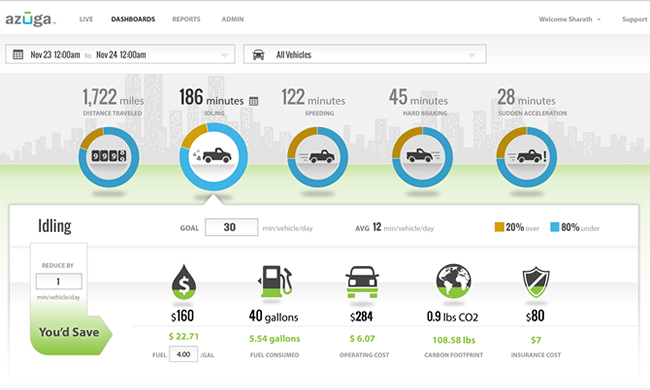The width and height of the screenshot is (650, 390).
Task: Click the Idling panel heading
Action: 55,226
